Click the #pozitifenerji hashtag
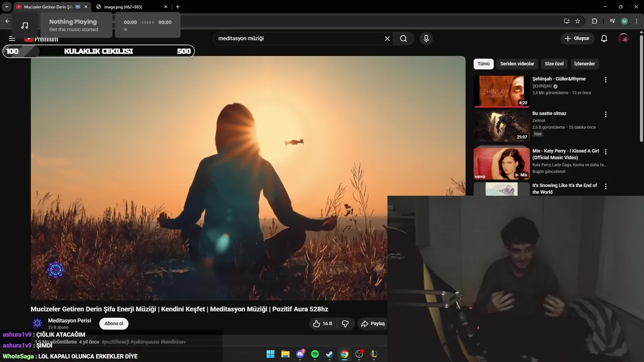Image resolution: width=644 pixels, height=362 pixels. (x=115, y=342)
